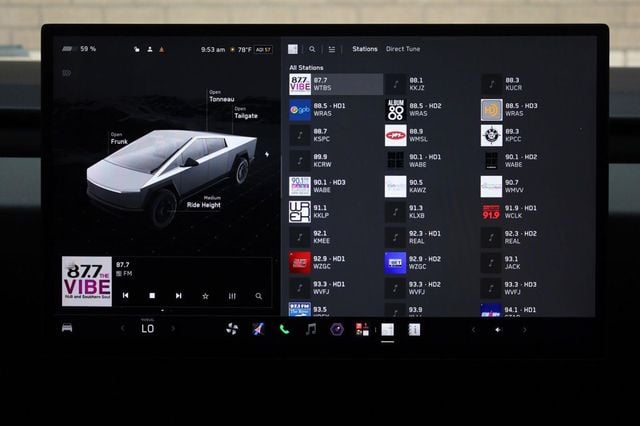Image resolution: width=640 pixels, height=426 pixels.
Task: Lower the temperature with left arrow
Action: click(123, 328)
